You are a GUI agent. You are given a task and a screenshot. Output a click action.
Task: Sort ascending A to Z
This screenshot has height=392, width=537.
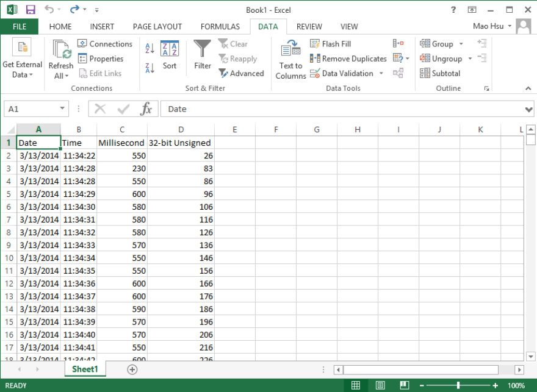150,48
